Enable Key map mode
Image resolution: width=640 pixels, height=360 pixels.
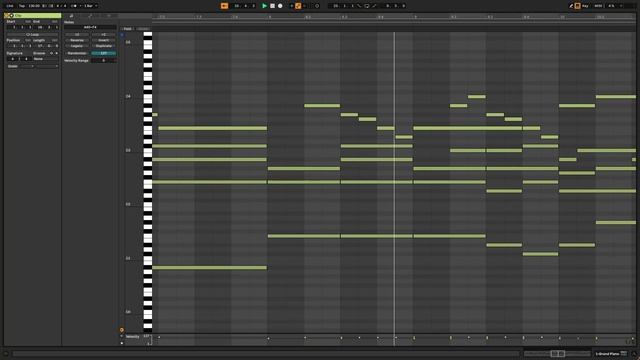(585, 6)
